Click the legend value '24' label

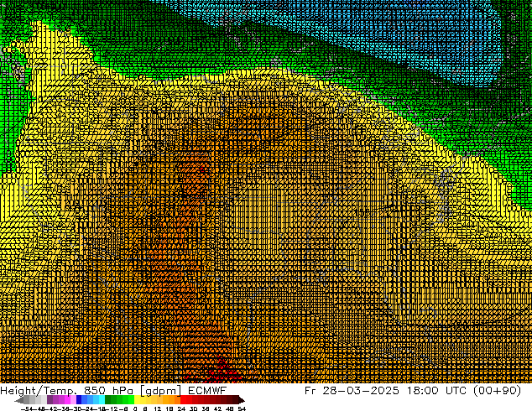click(181, 408)
